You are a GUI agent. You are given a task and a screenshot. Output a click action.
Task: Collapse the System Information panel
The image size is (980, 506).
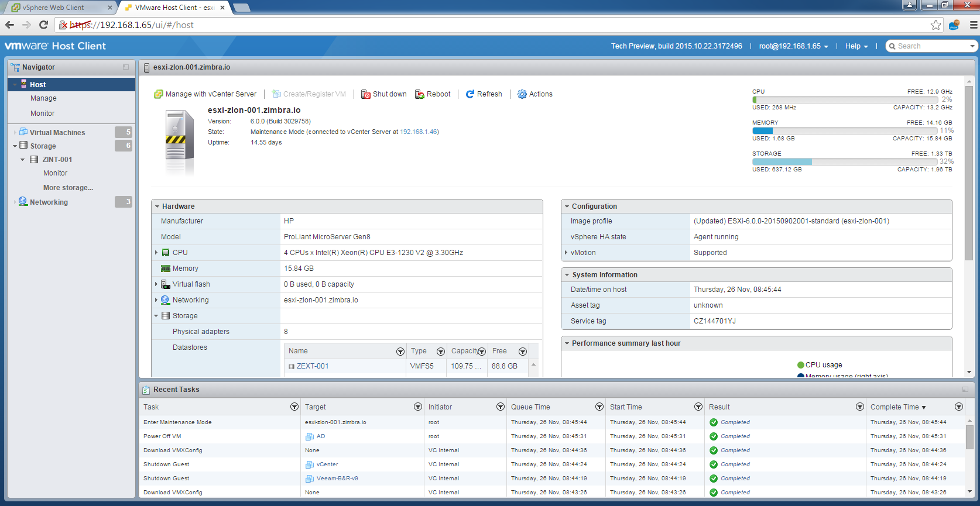point(567,275)
